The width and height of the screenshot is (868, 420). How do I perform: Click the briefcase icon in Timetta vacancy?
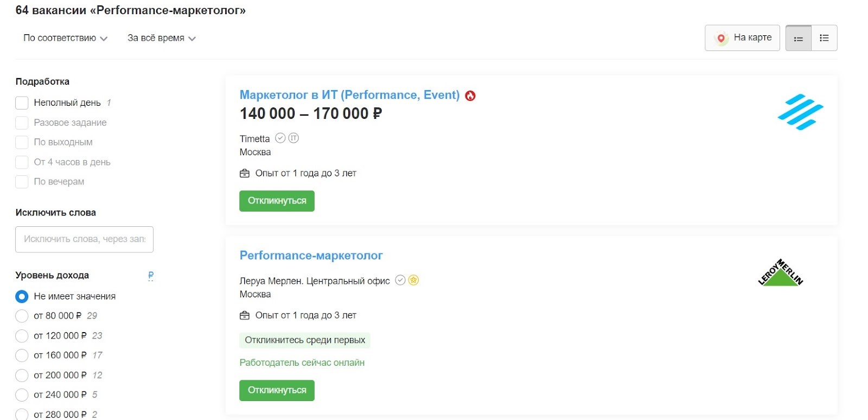point(245,173)
